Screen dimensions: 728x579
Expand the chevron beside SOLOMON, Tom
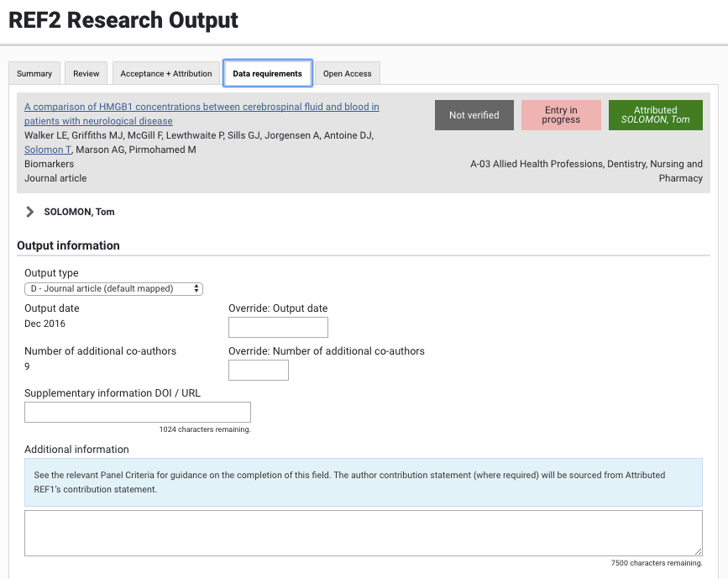[30, 212]
